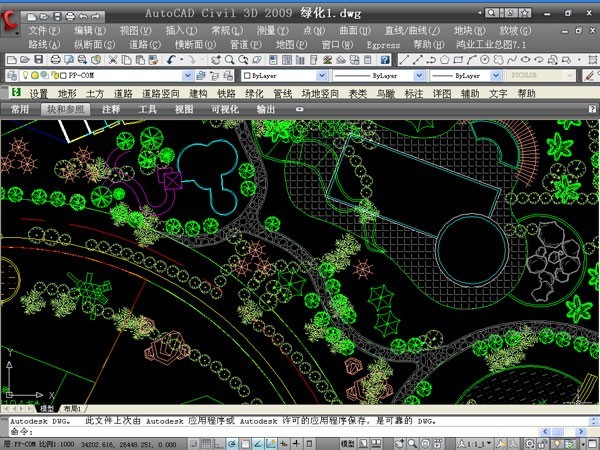
Task: Click the New drawing icon
Action: point(10,60)
